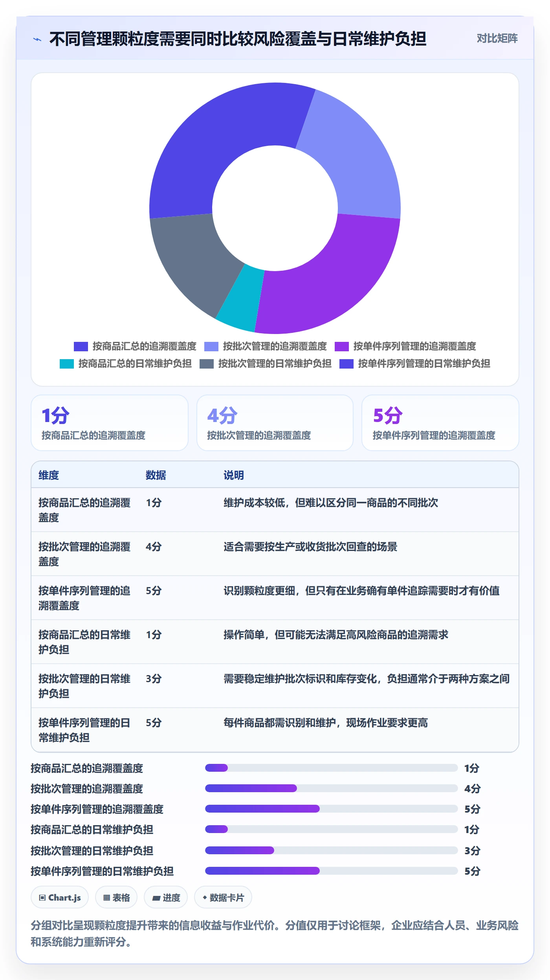Toggle legend swatch for 按单件序列管理的日常维护负担
The image size is (550, 980).
click(x=346, y=364)
